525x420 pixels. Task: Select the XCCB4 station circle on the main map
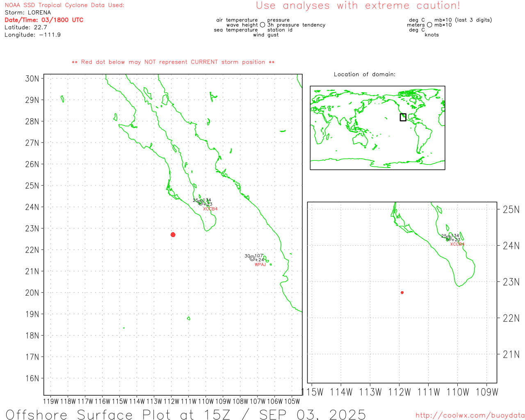[201, 202]
